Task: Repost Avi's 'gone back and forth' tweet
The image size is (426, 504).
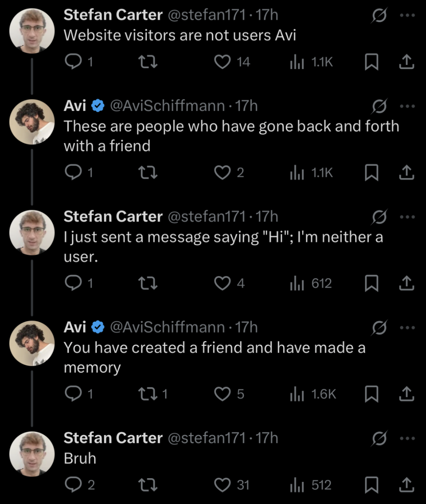Action: 148,173
